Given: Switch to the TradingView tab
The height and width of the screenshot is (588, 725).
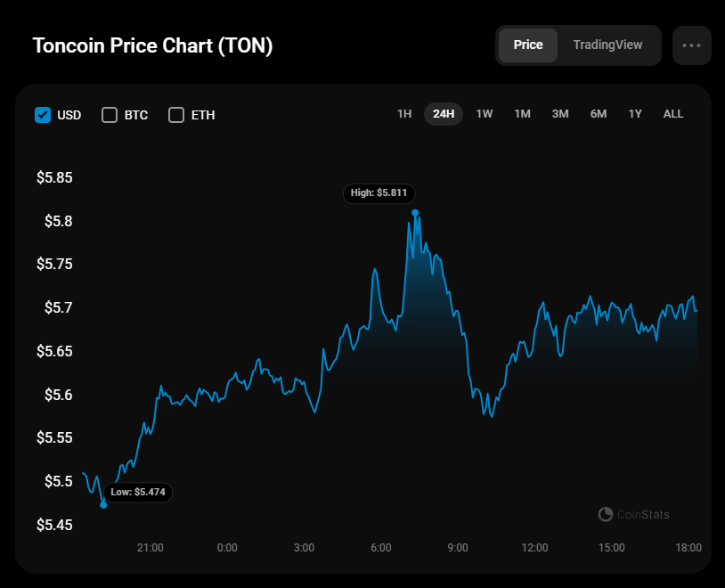Looking at the screenshot, I should coord(607,45).
